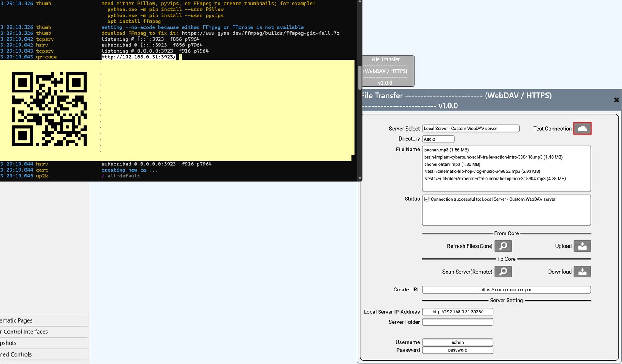Test the connection with the cloud icon
Viewport: 622px width, 364px height.
(582, 129)
